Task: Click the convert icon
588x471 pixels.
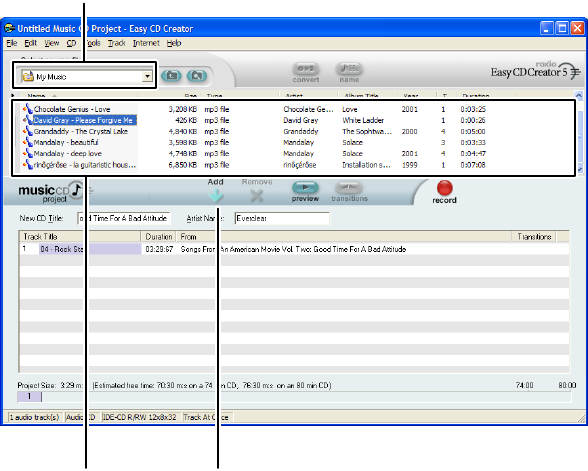Action: [306, 69]
